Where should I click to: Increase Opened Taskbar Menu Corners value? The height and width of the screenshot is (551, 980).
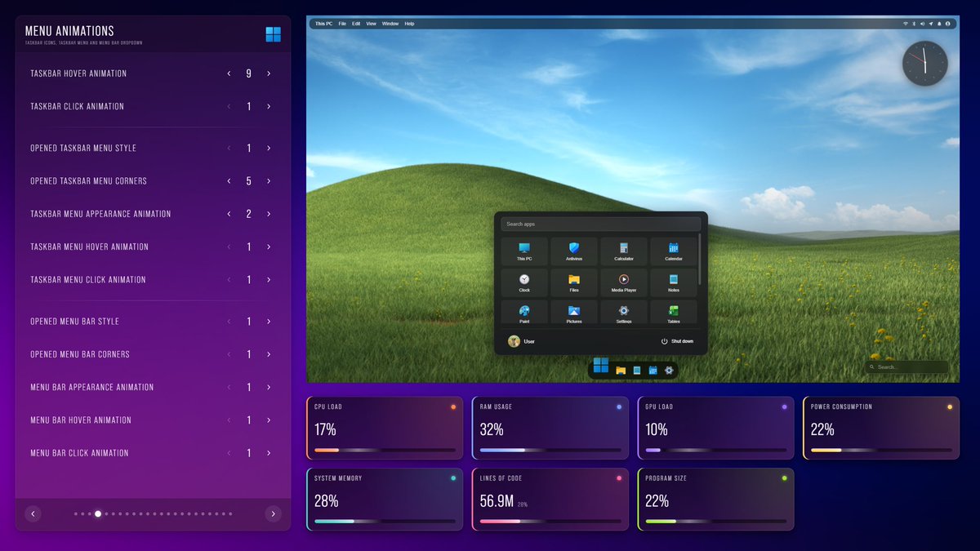pyautogui.click(x=269, y=181)
